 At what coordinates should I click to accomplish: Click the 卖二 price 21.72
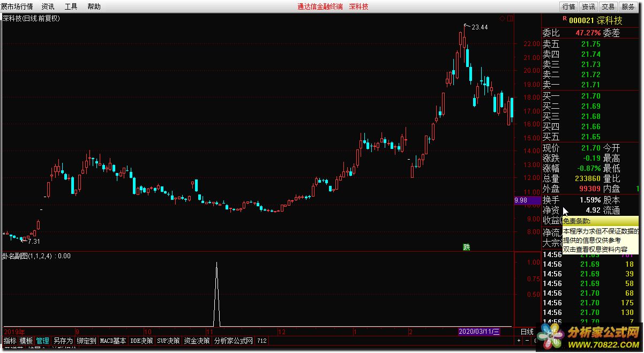[591, 75]
